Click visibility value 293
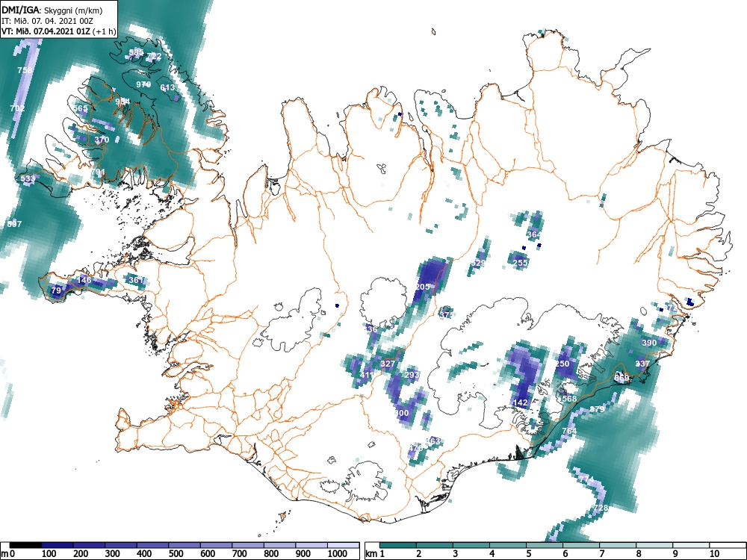Screen dimensions: 747x560 pyautogui.click(x=412, y=375)
